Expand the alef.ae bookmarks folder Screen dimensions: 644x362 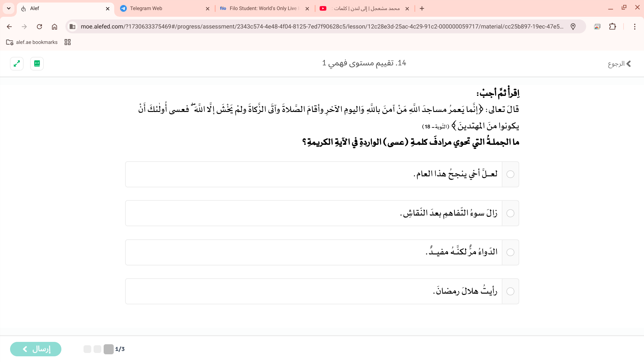[32, 42]
